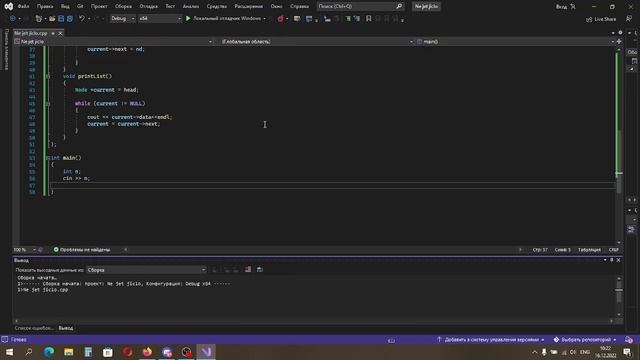Viewport: 640px width, 360px height.
Task: Open the main() member dropdown
Action: pos(516,42)
